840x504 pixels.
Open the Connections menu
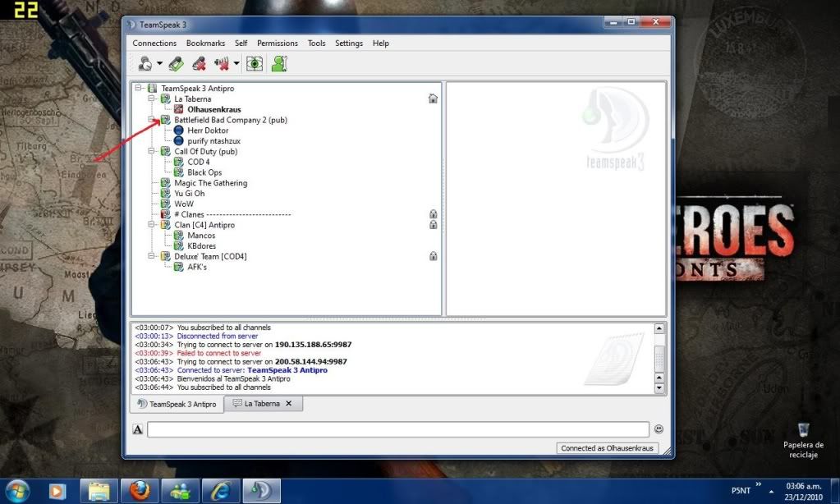(154, 43)
